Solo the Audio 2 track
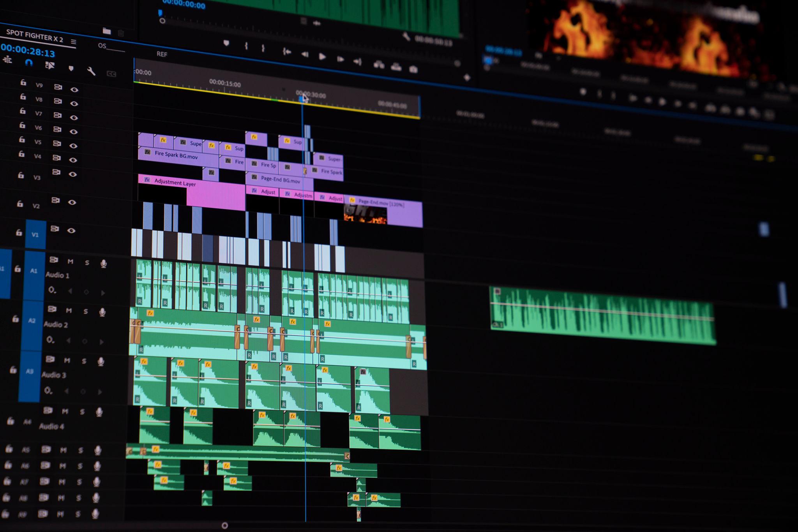This screenshot has height=532, width=798. coord(85,311)
